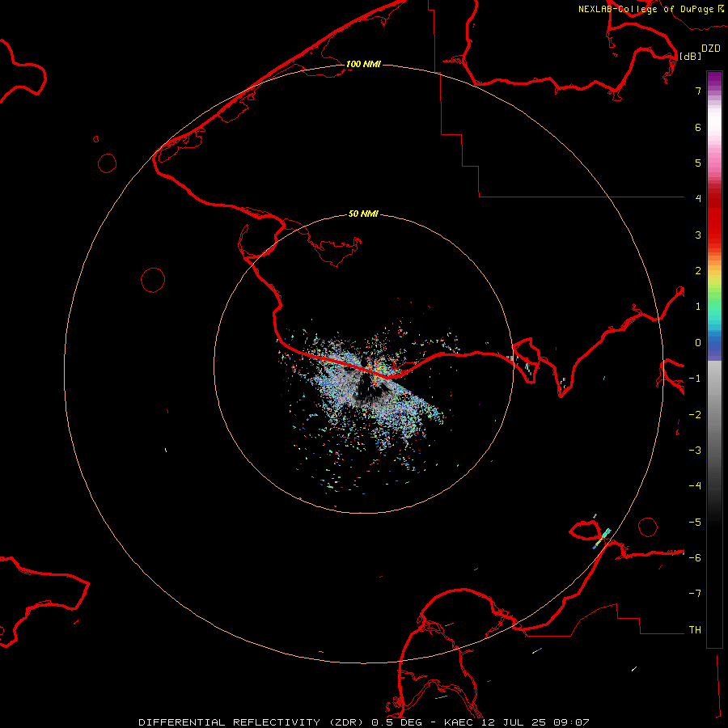728x728 pixels.
Task: Click the legend label -5
Action: click(695, 523)
